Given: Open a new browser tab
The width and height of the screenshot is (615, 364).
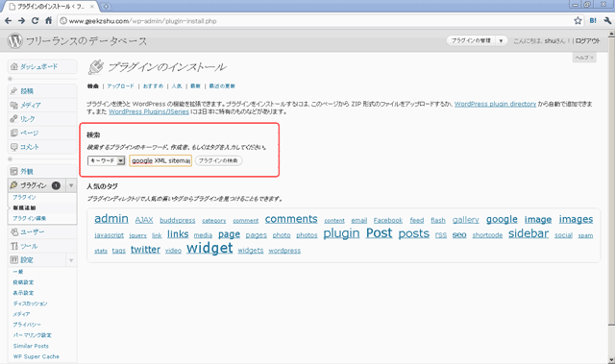Looking at the screenshot, I should [106, 7].
